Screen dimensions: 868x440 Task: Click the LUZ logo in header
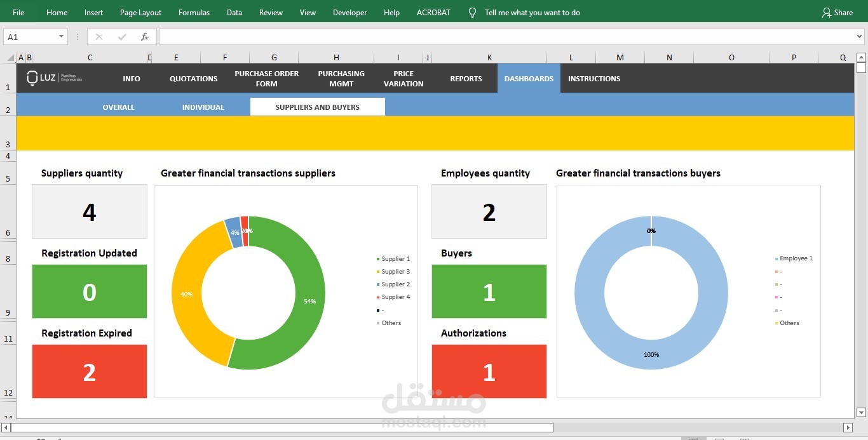[x=55, y=78]
